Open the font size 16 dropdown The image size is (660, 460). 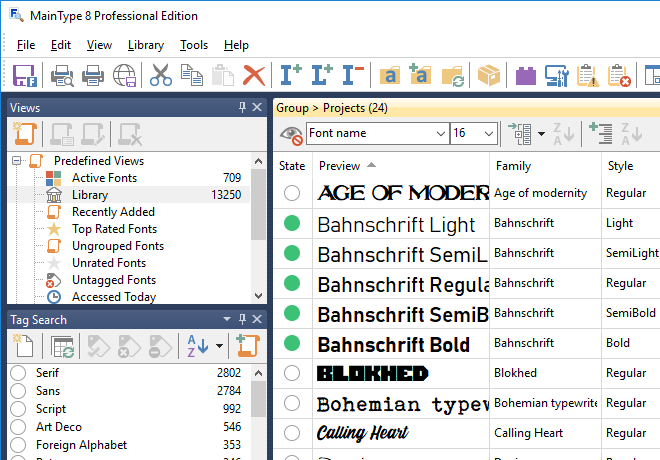coord(488,133)
